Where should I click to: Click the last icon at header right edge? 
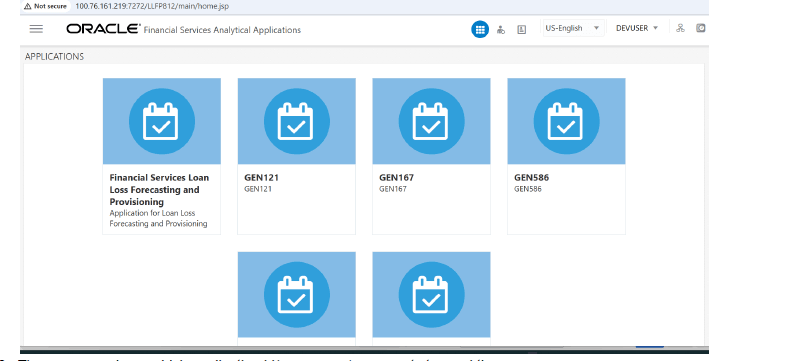700,28
